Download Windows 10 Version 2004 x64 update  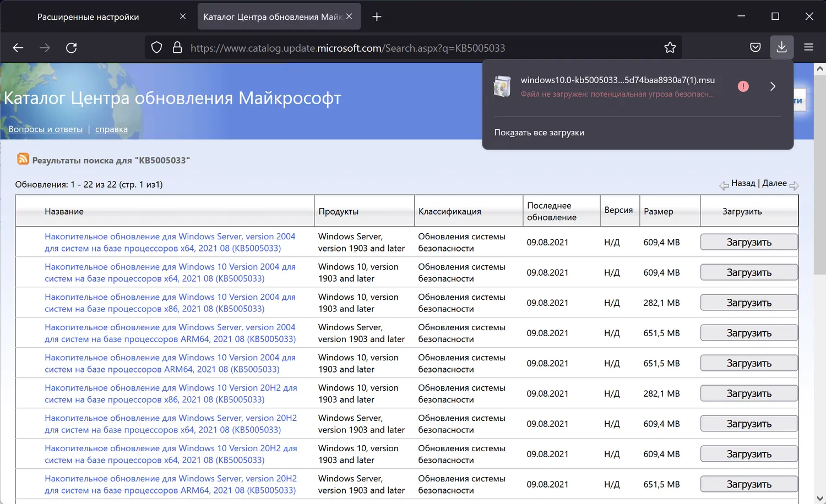coord(749,272)
